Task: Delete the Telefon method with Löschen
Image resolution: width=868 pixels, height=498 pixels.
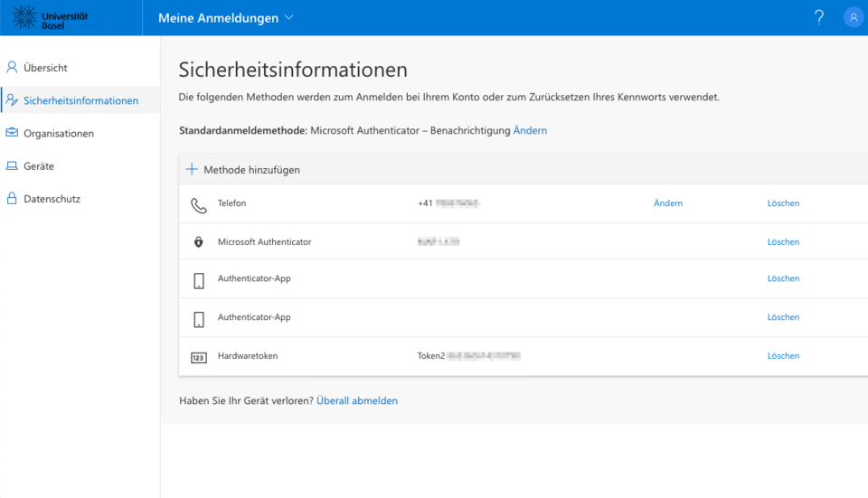Action: coord(783,203)
